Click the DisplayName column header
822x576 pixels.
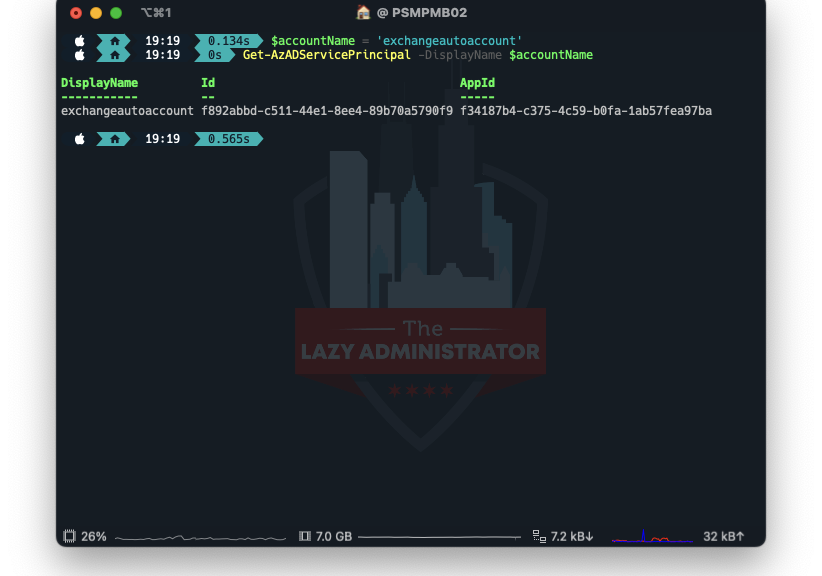[x=100, y=83]
